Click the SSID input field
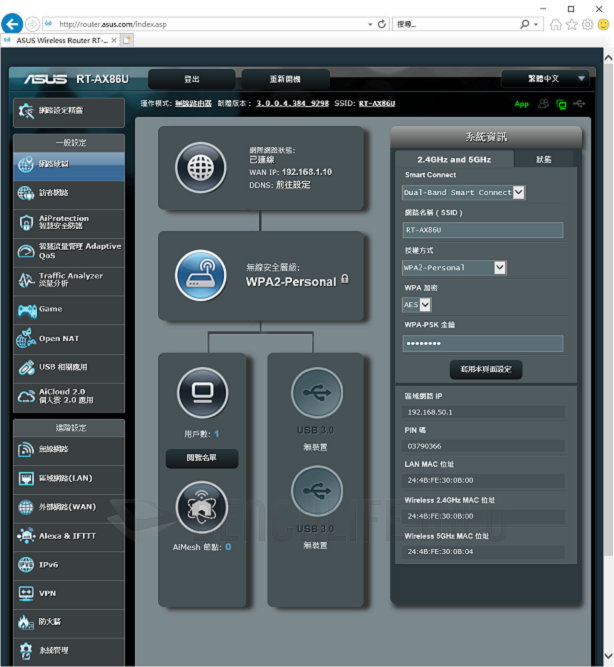This screenshot has width=614, height=667. click(483, 230)
